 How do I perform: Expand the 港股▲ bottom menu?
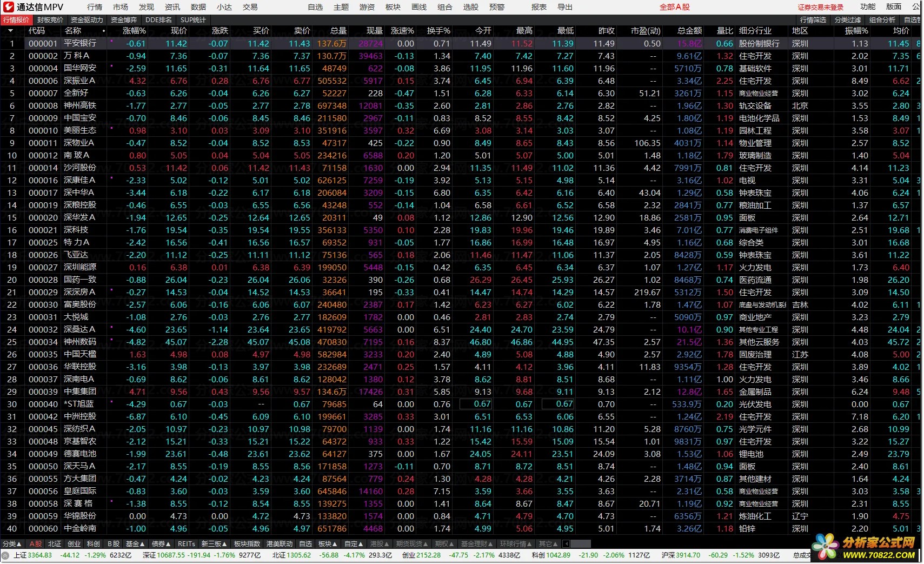[x=380, y=543]
